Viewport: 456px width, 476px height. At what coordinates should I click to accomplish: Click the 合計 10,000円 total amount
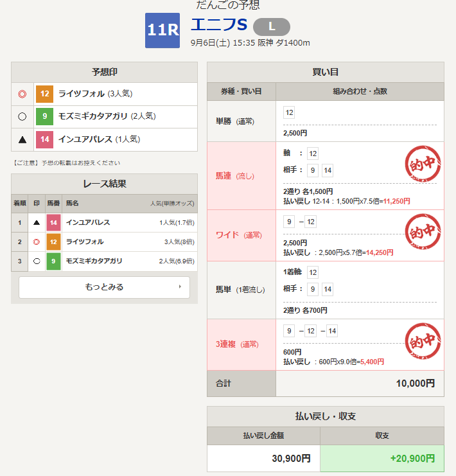click(416, 383)
